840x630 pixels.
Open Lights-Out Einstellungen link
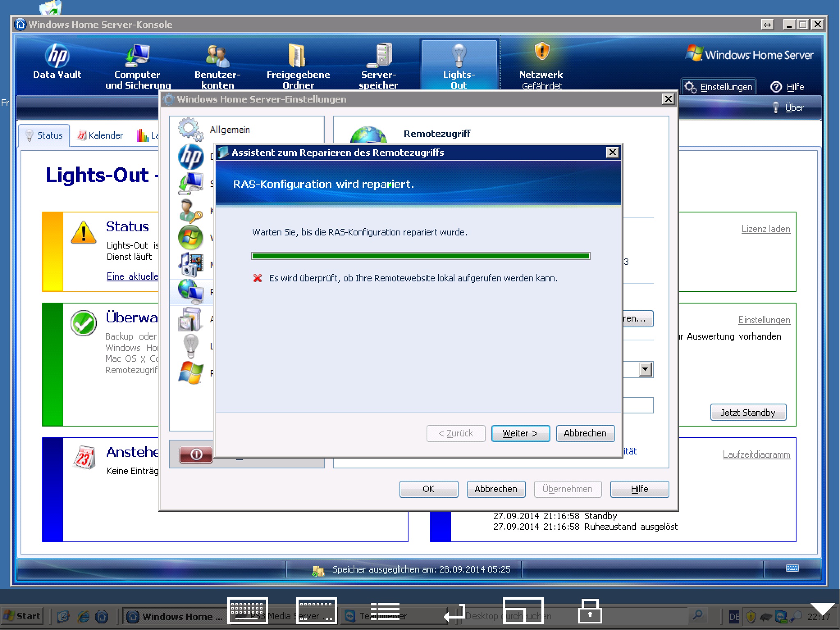click(x=764, y=320)
